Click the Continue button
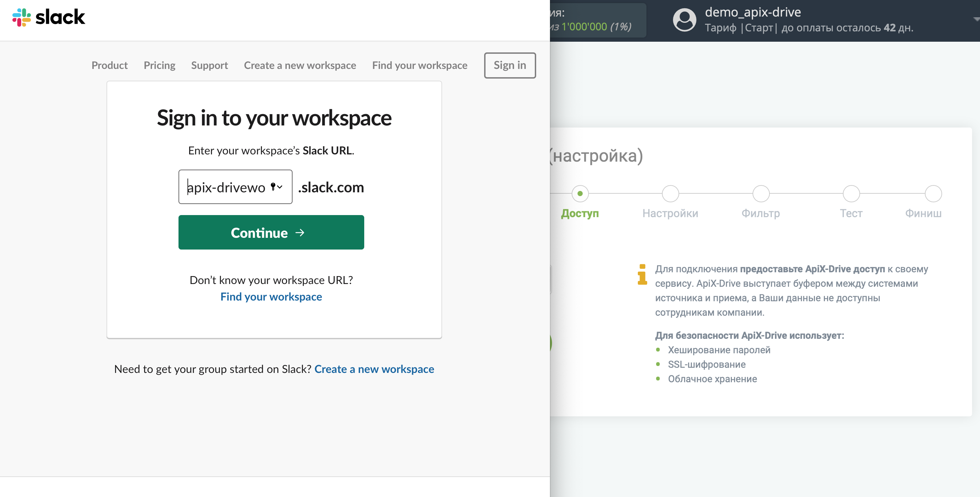 (271, 232)
